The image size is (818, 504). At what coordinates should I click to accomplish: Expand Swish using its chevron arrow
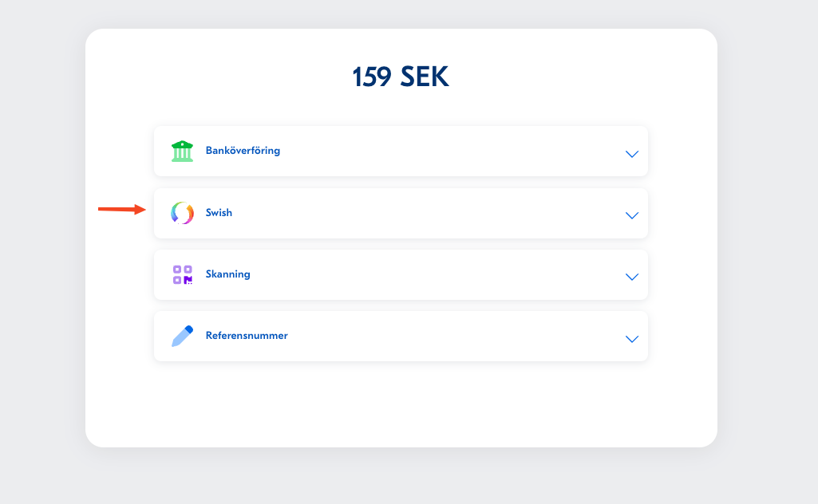(632, 215)
